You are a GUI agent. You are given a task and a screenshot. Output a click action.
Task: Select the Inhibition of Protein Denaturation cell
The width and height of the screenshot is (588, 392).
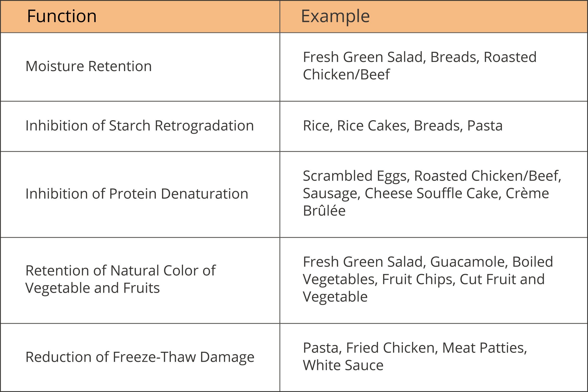(140, 194)
